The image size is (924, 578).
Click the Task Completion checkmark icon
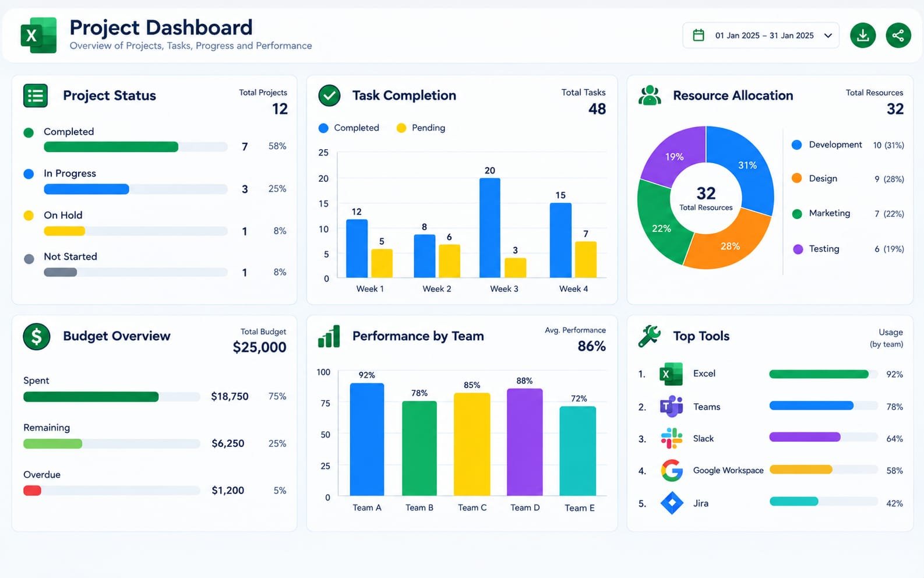click(329, 96)
